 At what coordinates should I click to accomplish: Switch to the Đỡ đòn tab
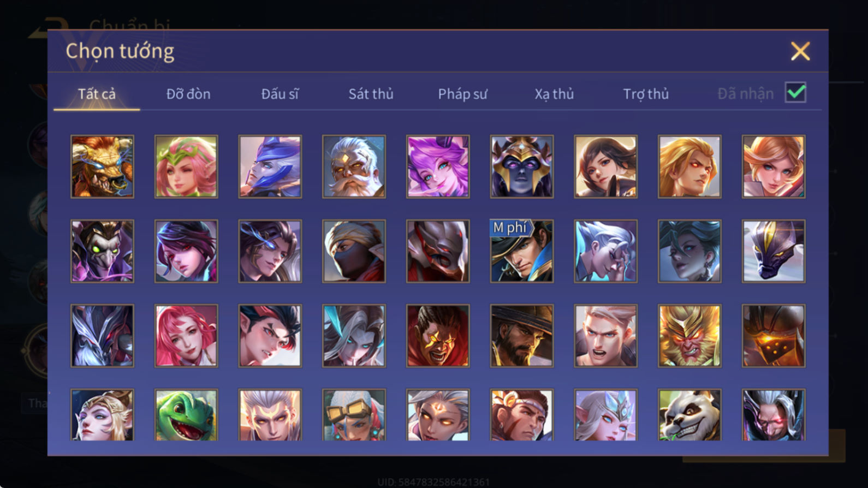[x=188, y=94]
